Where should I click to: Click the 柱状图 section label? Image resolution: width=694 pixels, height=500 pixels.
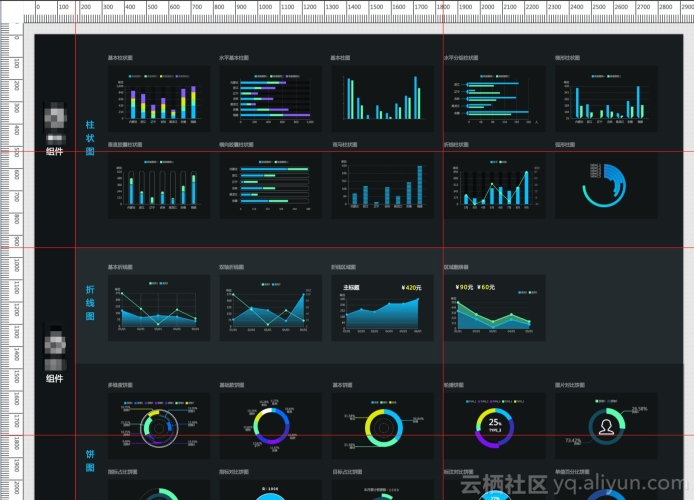90,138
